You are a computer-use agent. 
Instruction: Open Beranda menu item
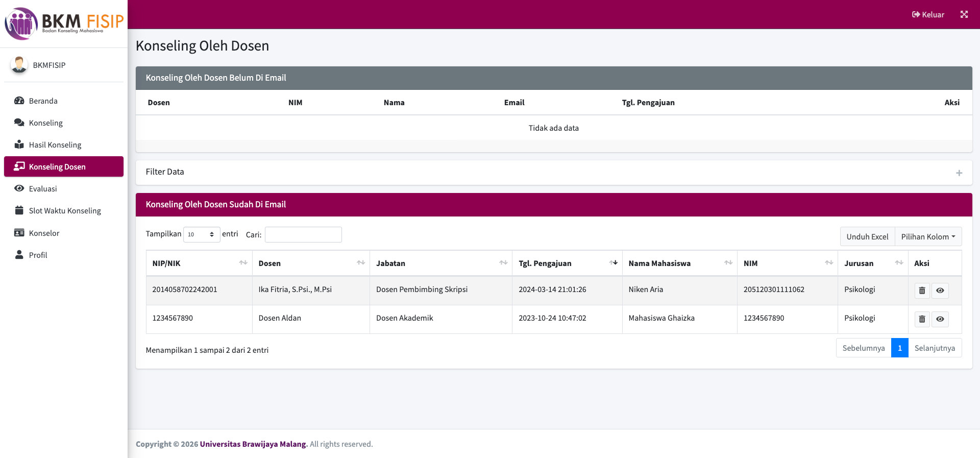click(x=64, y=101)
